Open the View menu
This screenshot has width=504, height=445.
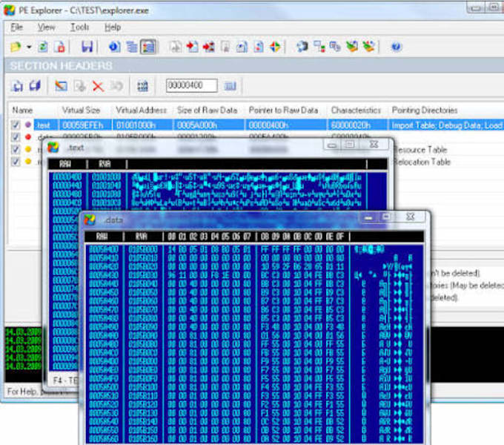(46, 27)
